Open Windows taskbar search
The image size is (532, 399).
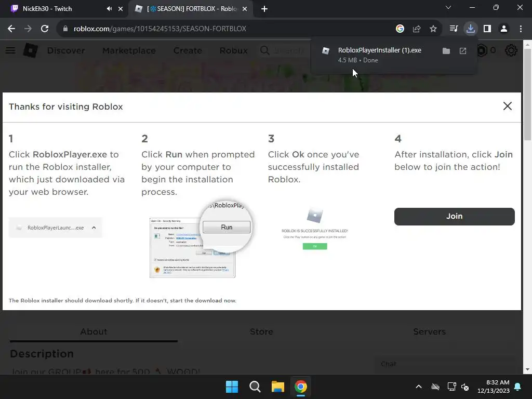click(255, 387)
